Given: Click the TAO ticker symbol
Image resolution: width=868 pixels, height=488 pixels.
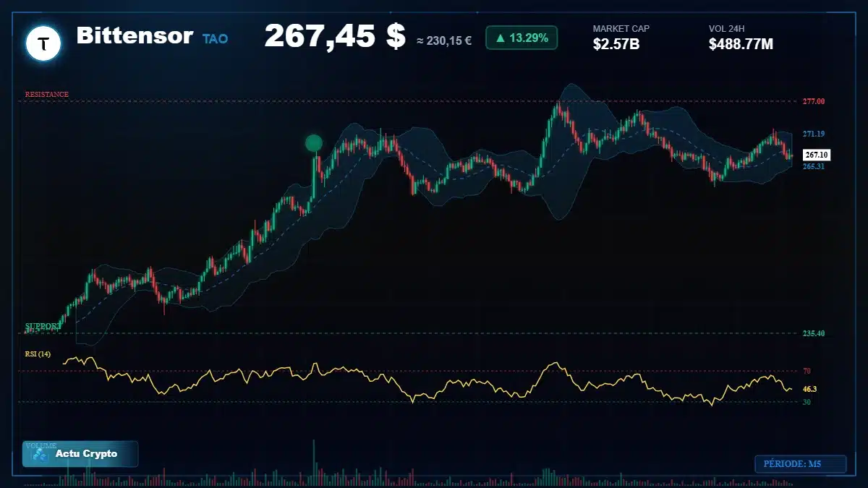Looking at the screenshot, I should 216,39.
